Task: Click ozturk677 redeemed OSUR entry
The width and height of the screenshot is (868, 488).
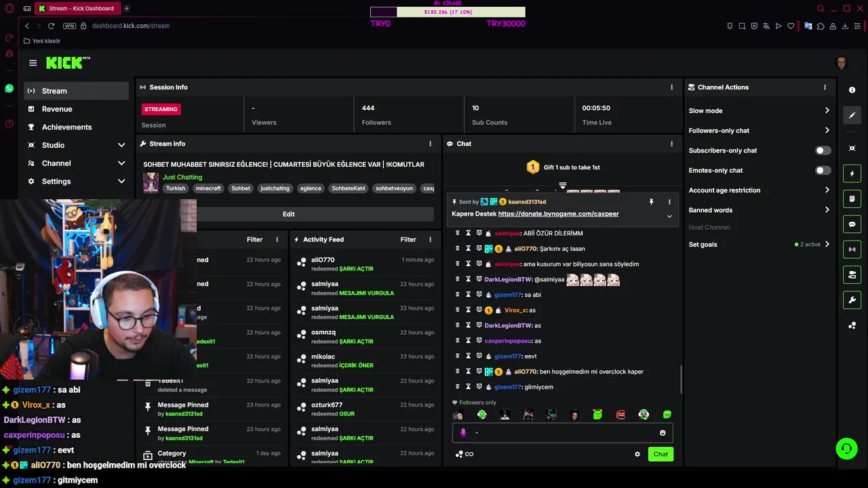Action: tap(365, 409)
